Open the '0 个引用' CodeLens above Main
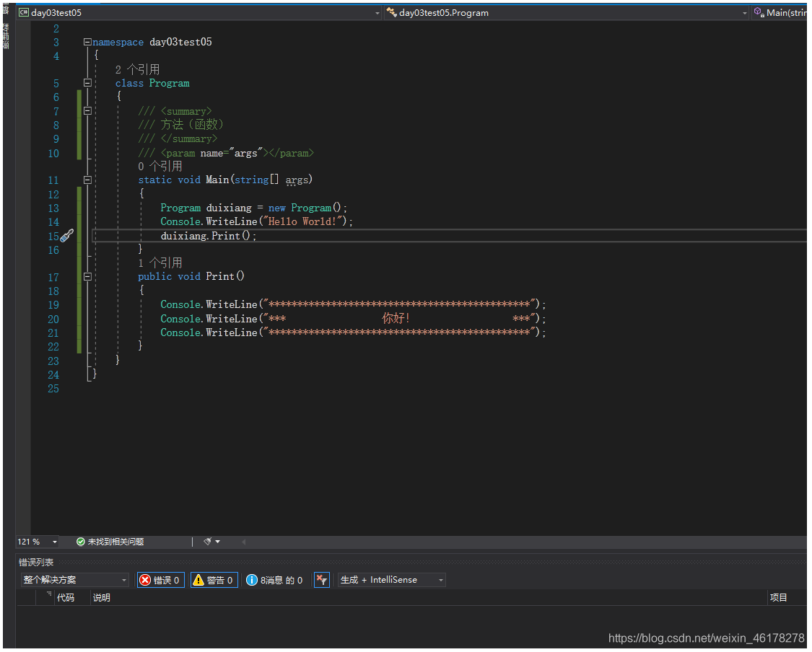The height and width of the screenshot is (652, 812). point(160,167)
